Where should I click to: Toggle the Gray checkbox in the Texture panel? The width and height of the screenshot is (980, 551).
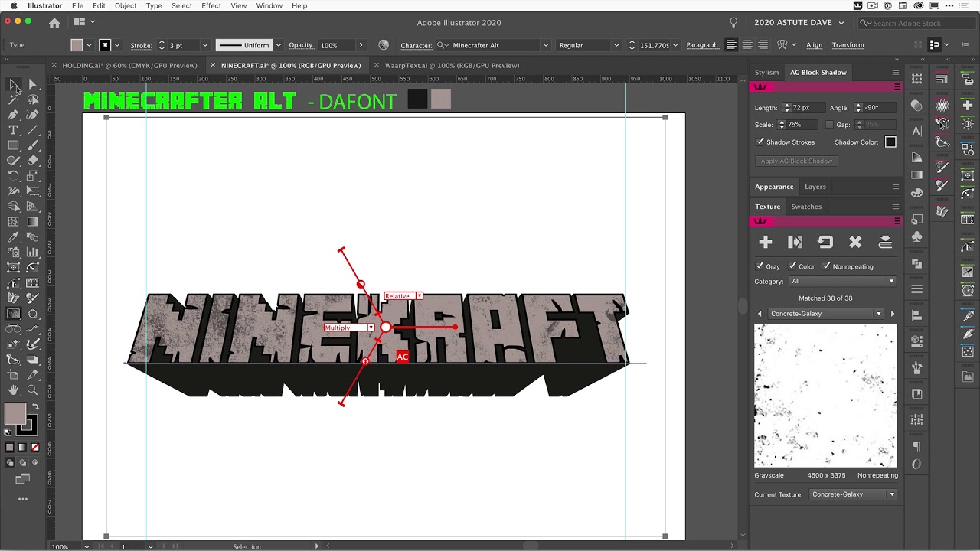point(759,266)
